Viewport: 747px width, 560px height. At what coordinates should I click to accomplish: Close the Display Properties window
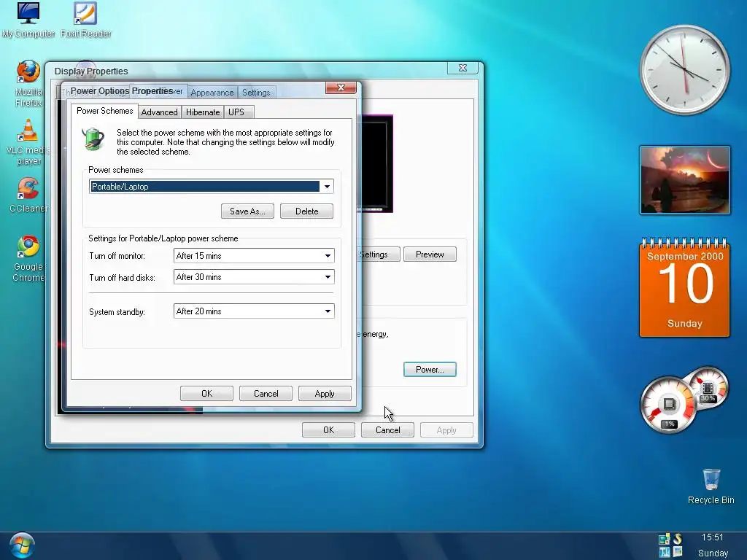[462, 68]
